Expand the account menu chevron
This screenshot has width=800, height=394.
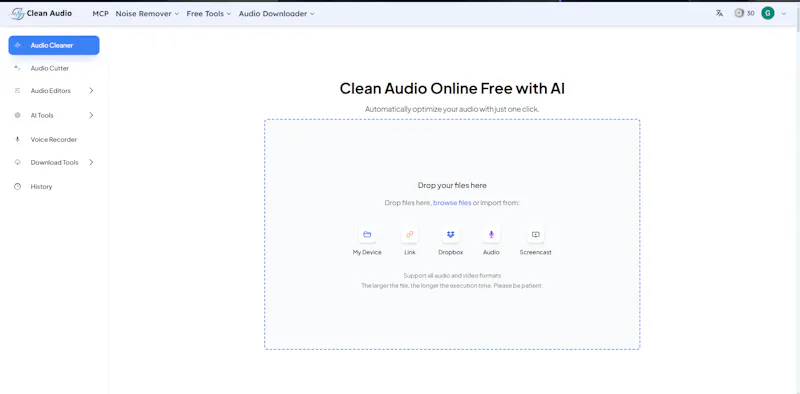point(784,14)
